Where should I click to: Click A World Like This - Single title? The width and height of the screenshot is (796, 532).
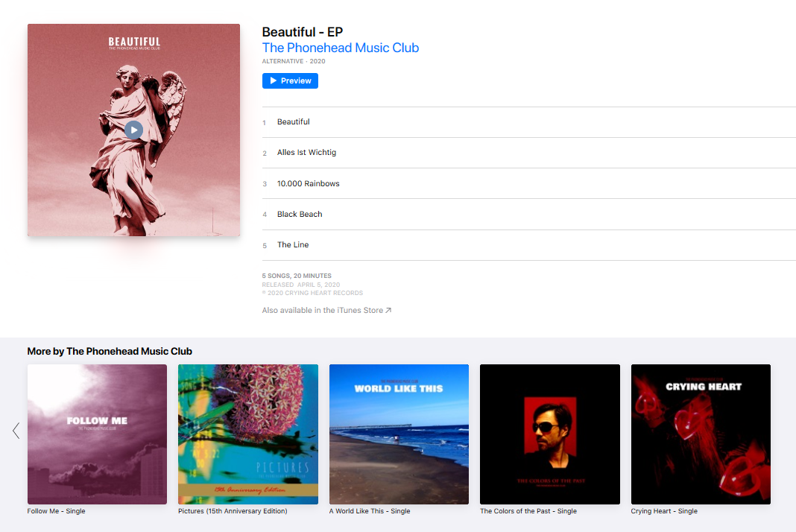(370, 511)
